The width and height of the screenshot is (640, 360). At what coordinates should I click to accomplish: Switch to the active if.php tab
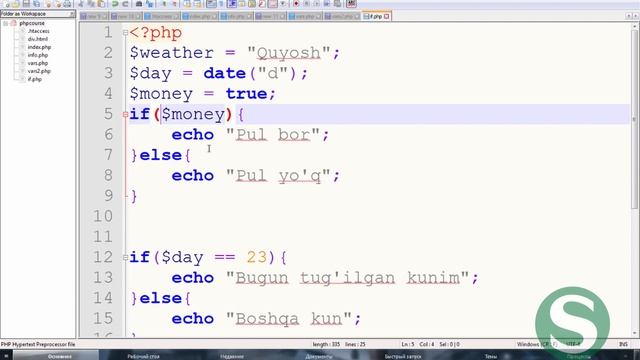pyautogui.click(x=376, y=16)
